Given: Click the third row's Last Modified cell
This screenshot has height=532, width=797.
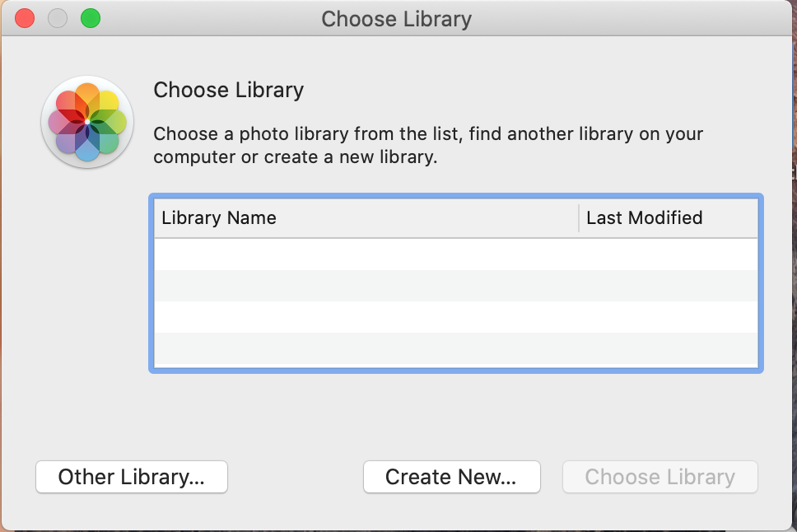Looking at the screenshot, I should [667, 317].
